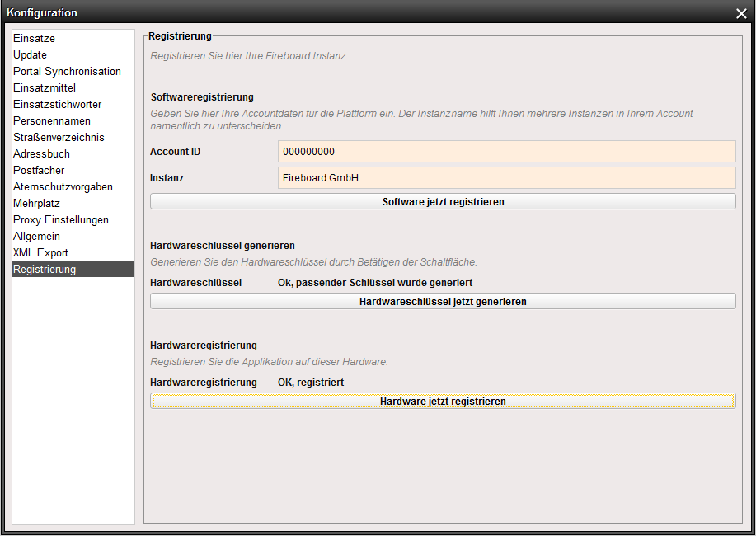
Task: Close the Konfiguration dialog window
Action: coord(740,13)
